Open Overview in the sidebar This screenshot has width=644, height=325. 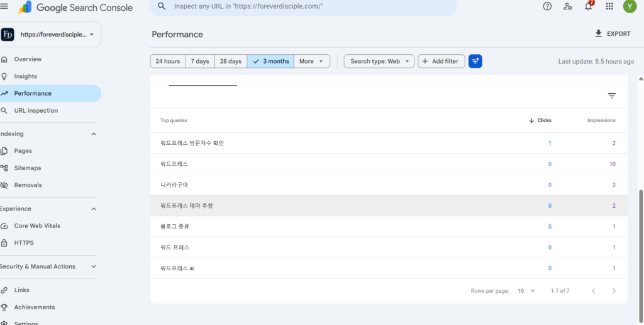(28, 59)
